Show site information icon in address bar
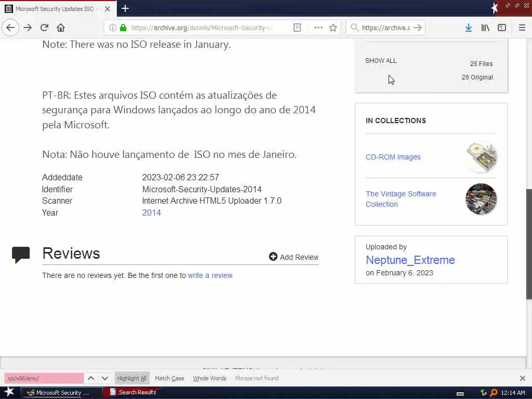 coord(112,28)
